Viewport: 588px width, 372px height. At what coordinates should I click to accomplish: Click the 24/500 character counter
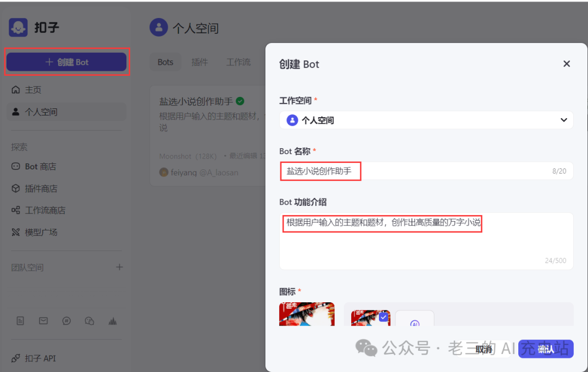click(555, 261)
